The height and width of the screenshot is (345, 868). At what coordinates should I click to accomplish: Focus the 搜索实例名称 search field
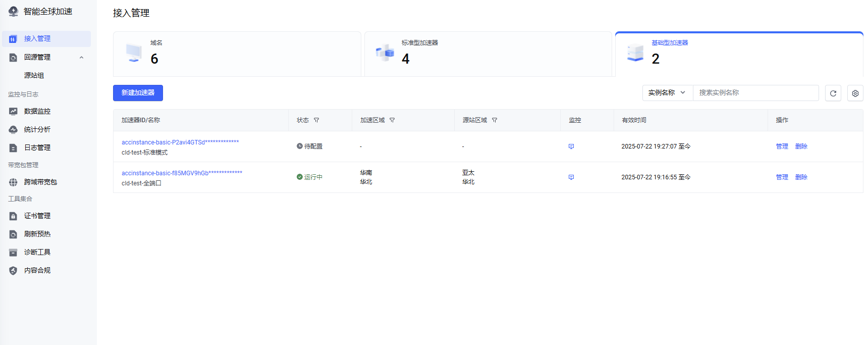tap(755, 93)
